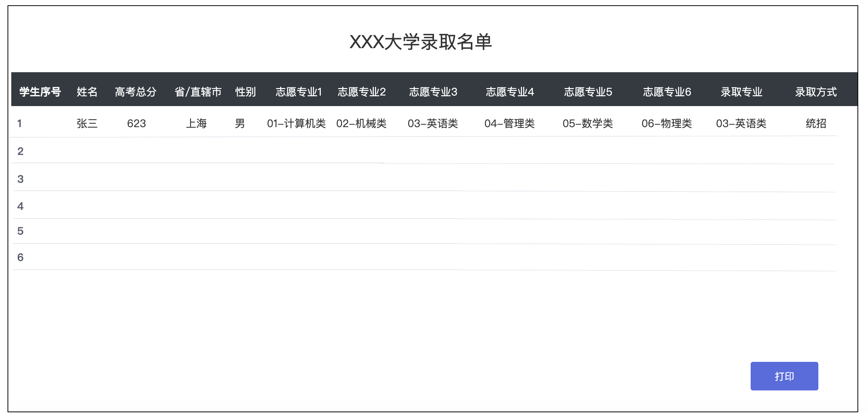Click the XXX大学录取名单 title
The height and width of the screenshot is (413, 868).
point(421,42)
